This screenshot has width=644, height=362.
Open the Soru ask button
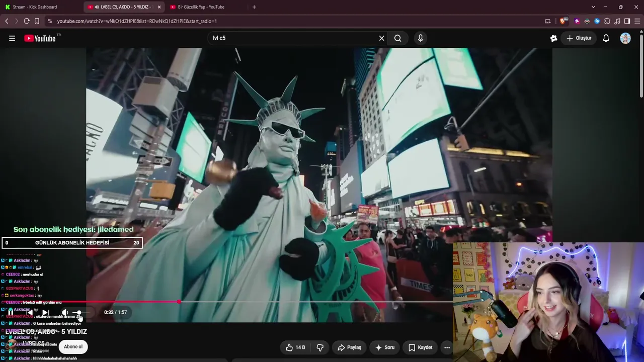tap(385, 347)
